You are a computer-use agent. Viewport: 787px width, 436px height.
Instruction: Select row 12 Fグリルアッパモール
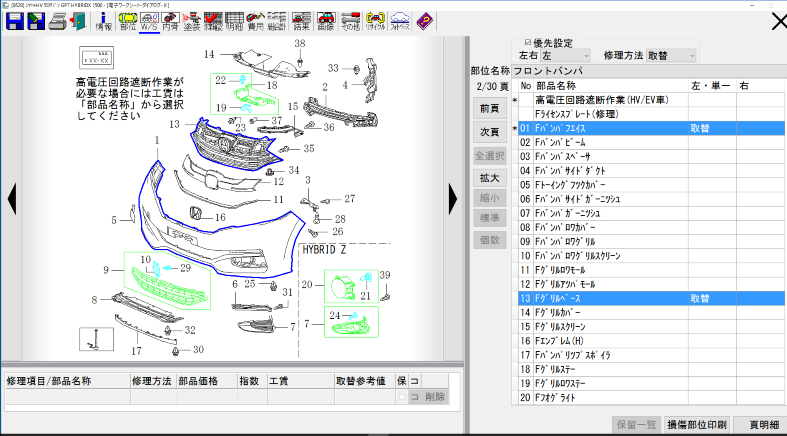click(x=652, y=284)
